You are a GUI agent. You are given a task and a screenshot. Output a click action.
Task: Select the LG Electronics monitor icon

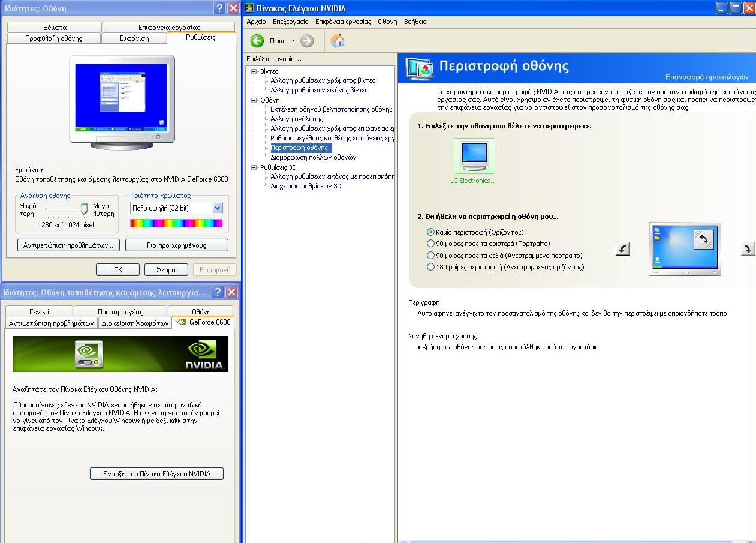point(474,157)
